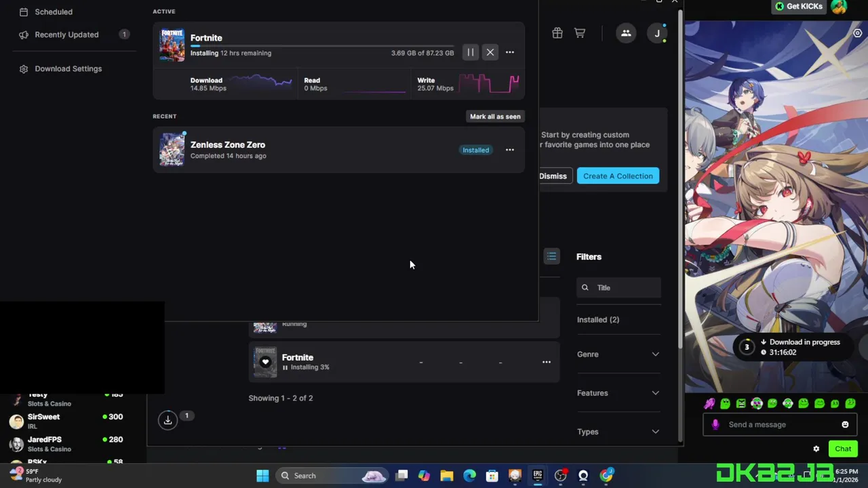Viewport: 868px width, 488px height.
Task: Click the Epic launcher vertical scrollbar
Action: pyautogui.click(x=680, y=180)
